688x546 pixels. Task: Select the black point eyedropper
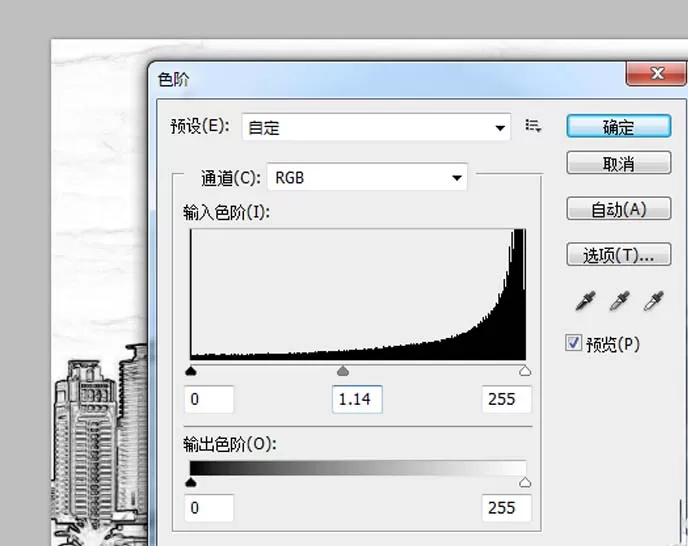[x=585, y=301]
